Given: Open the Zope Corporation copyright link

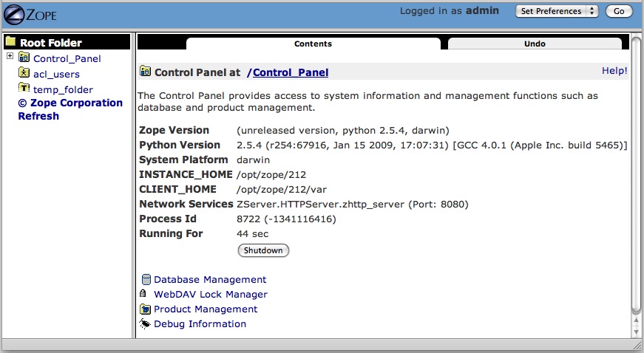Looking at the screenshot, I should [70, 103].
